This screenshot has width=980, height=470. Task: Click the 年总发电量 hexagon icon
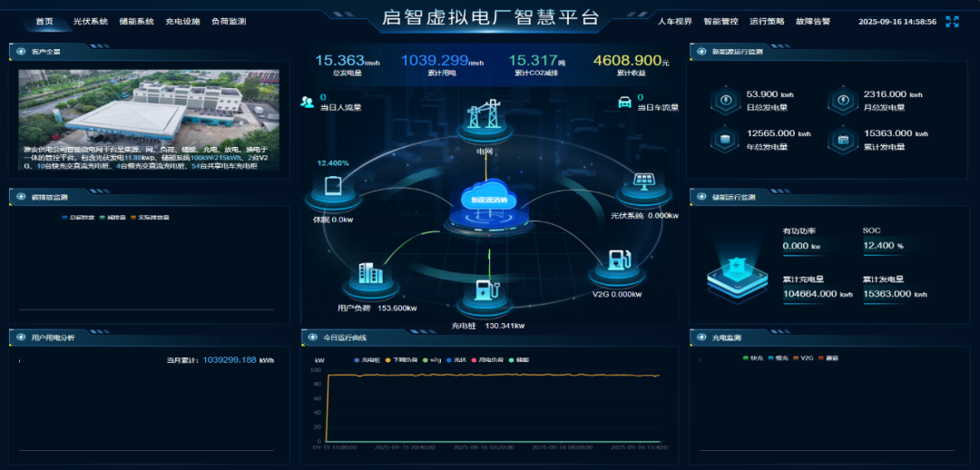(x=726, y=140)
